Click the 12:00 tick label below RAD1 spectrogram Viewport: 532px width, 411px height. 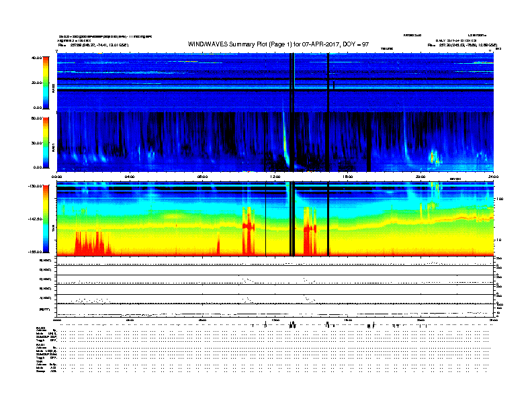(x=275, y=177)
